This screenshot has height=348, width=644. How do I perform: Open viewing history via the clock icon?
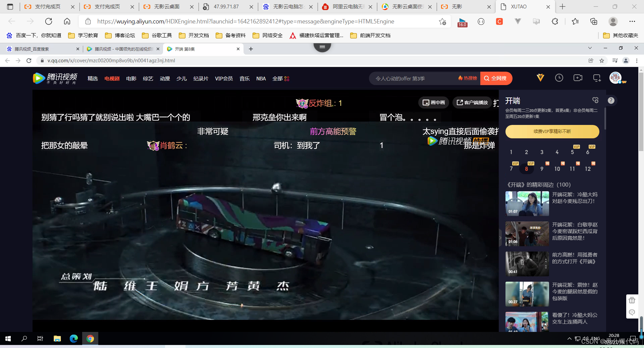pos(559,78)
